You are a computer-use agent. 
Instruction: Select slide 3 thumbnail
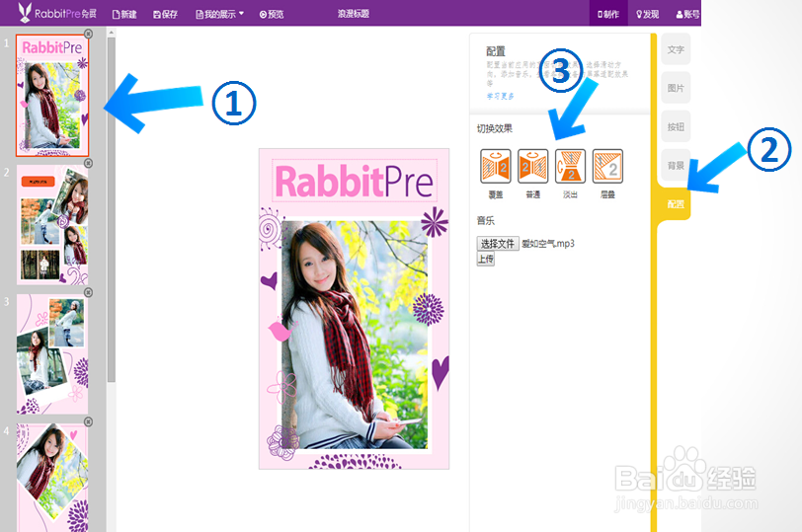52,354
